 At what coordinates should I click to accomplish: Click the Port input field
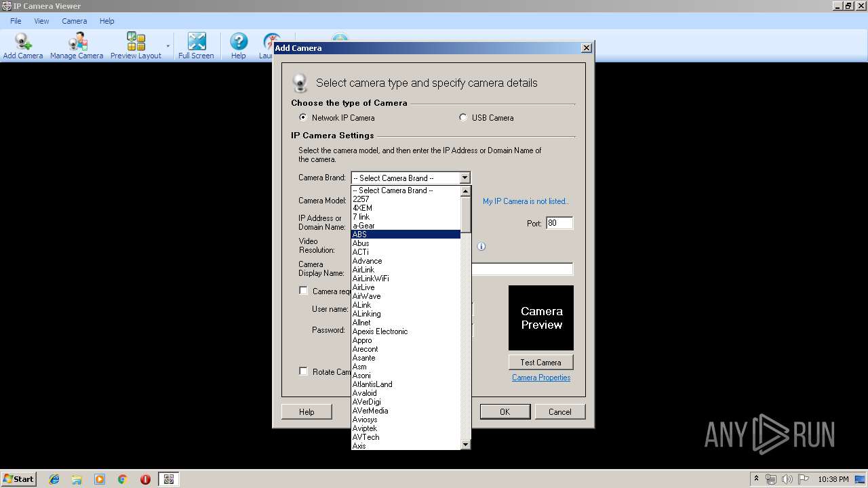559,223
